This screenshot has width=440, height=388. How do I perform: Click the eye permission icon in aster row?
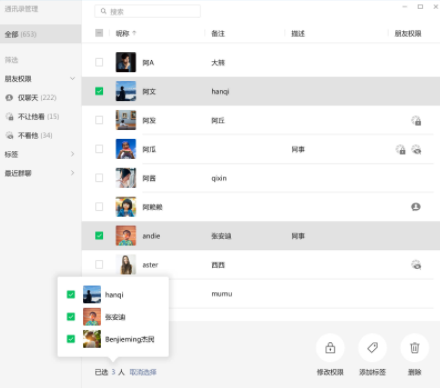pos(416,265)
